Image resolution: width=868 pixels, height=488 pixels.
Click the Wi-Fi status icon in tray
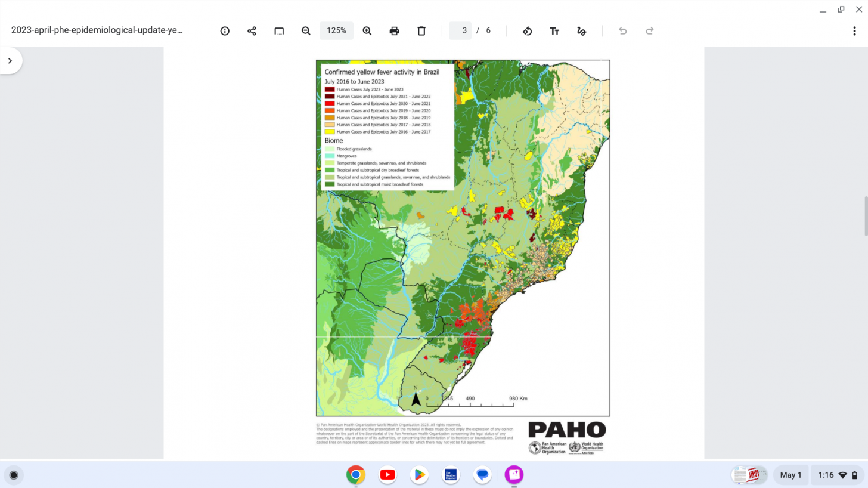tap(842, 475)
